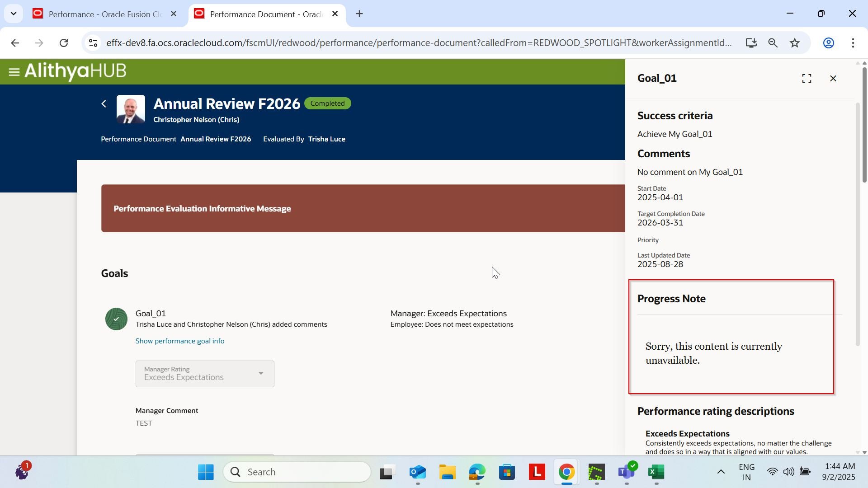Expand hidden icons in the system tray
The image size is (868, 488).
pos(720,472)
